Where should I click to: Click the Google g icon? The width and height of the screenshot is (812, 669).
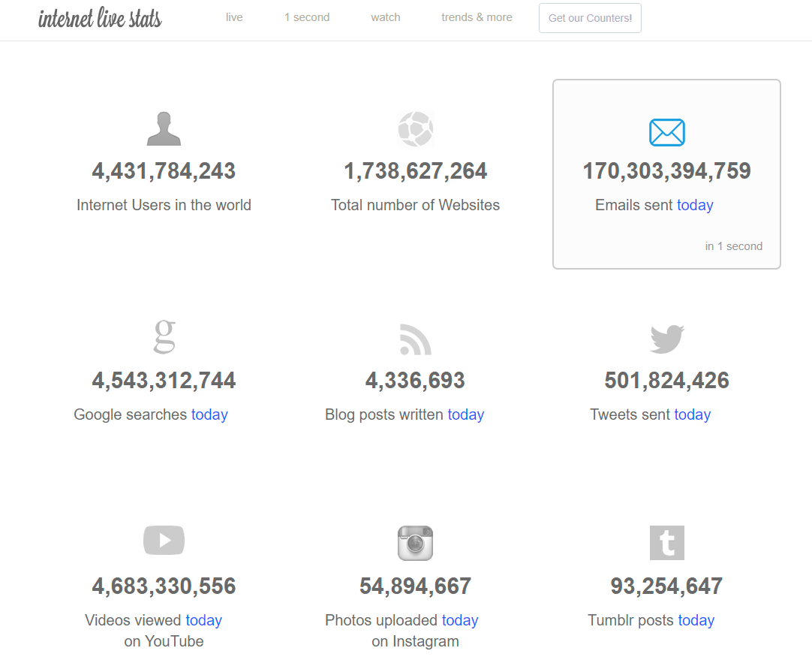coord(164,337)
